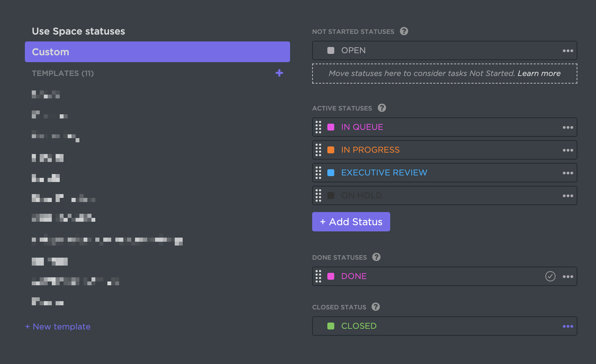The image size is (596, 364).
Task: Select the Custom statuses option
Action: coord(157,52)
